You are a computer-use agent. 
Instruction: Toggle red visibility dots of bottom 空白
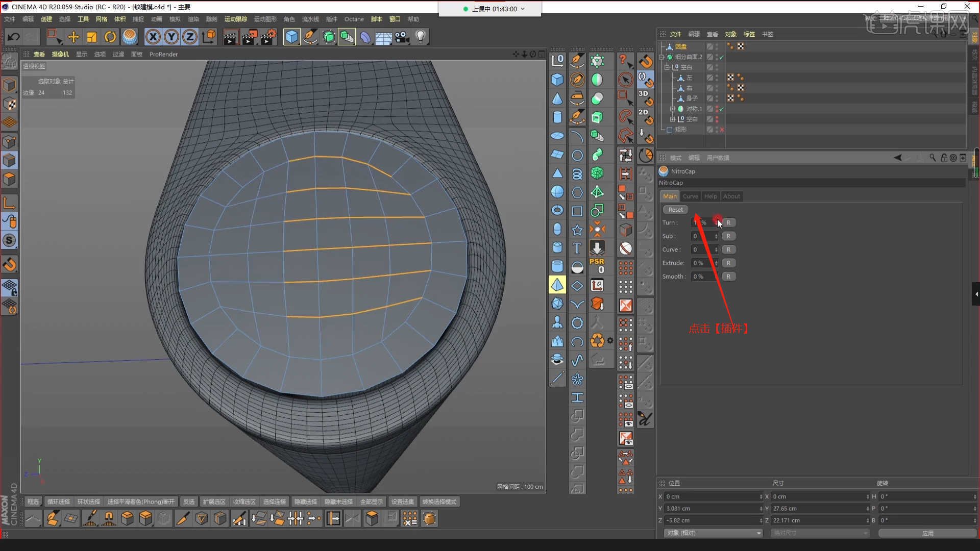tap(717, 119)
